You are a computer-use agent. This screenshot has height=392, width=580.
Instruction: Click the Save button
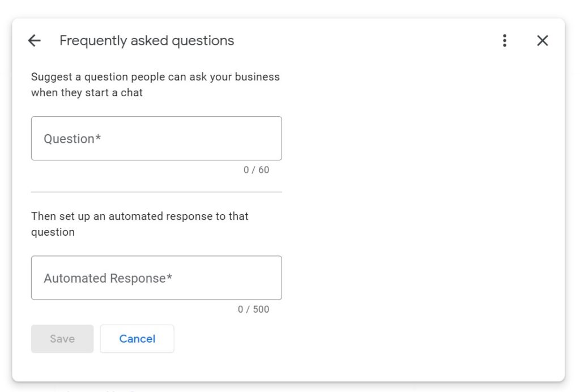[x=62, y=339]
